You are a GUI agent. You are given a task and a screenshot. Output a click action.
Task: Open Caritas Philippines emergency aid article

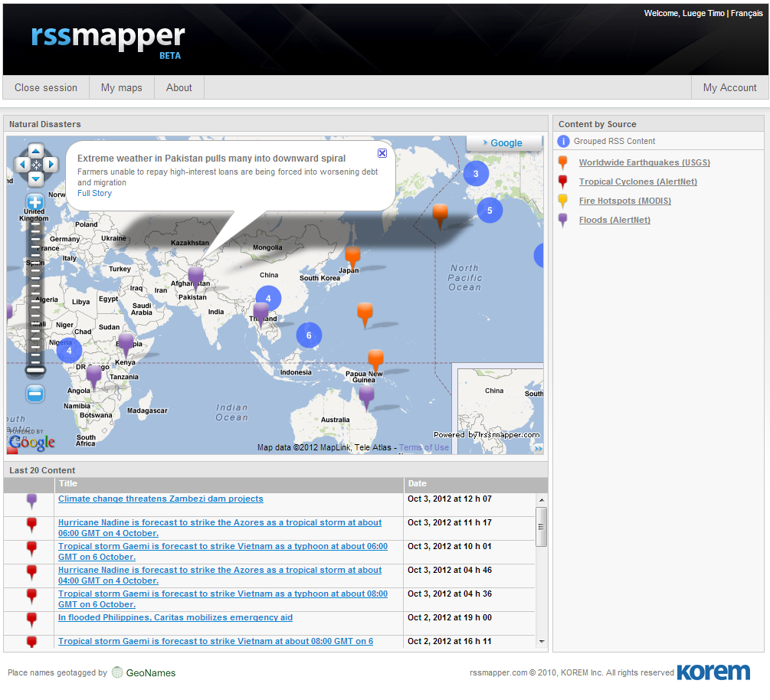tap(175, 617)
